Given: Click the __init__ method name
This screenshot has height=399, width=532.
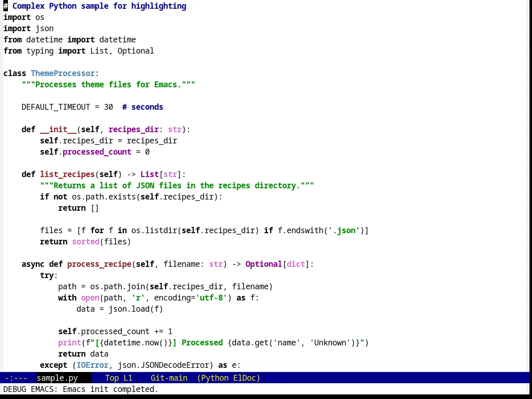Looking at the screenshot, I should 58,129.
